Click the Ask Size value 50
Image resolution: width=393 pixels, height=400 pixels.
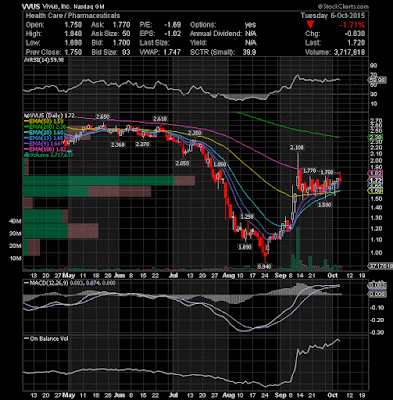click(126, 34)
